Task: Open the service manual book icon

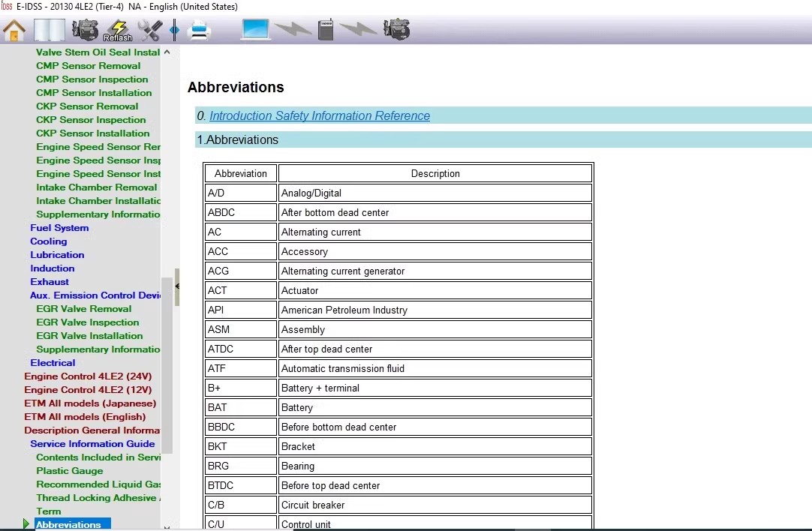Action: click(x=50, y=30)
